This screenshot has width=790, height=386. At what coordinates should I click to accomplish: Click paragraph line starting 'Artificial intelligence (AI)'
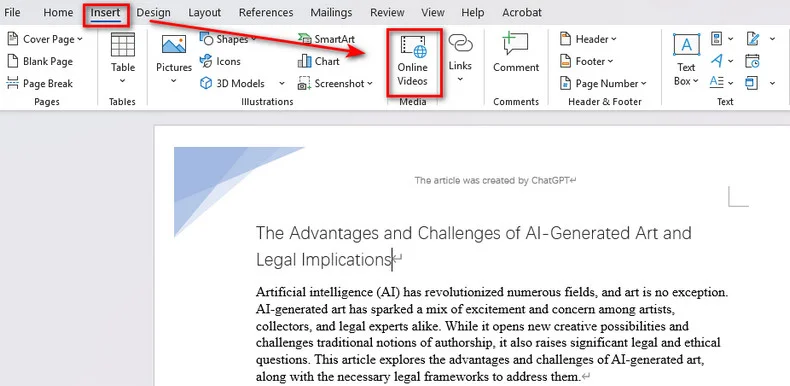492,292
